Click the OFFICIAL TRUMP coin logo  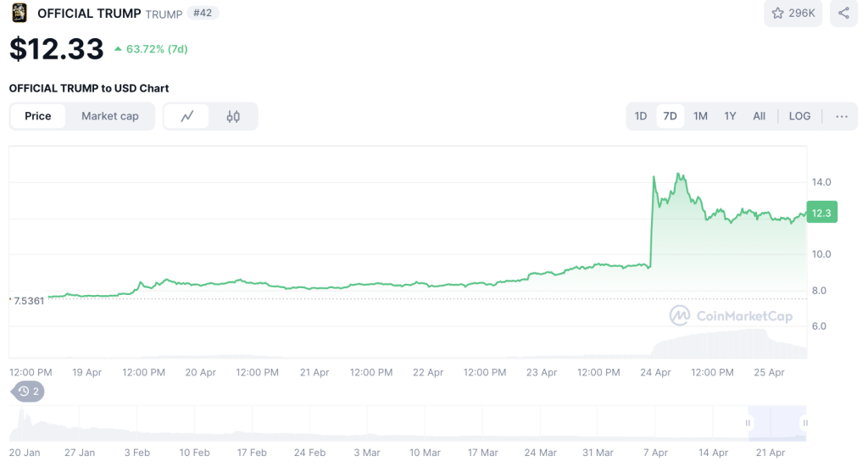tap(19, 13)
